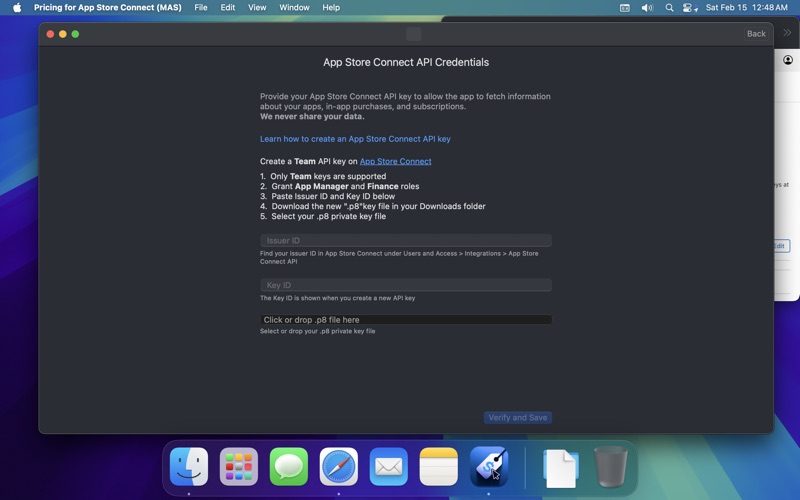Click the We never share your data text
The height and width of the screenshot is (500, 800).
pos(312,116)
